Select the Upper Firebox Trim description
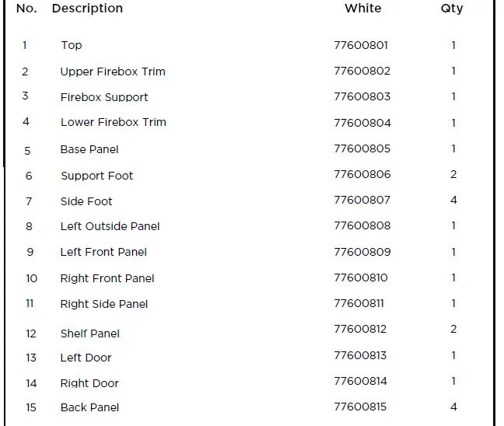 pyautogui.click(x=113, y=72)
